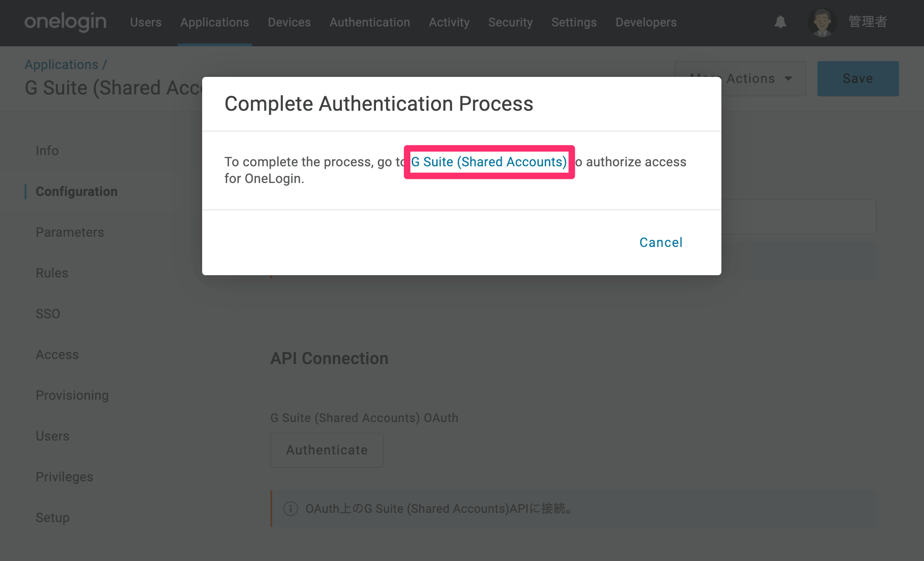Cancel the authentication dialog
Screen dimensions: 924x561
[x=661, y=242]
